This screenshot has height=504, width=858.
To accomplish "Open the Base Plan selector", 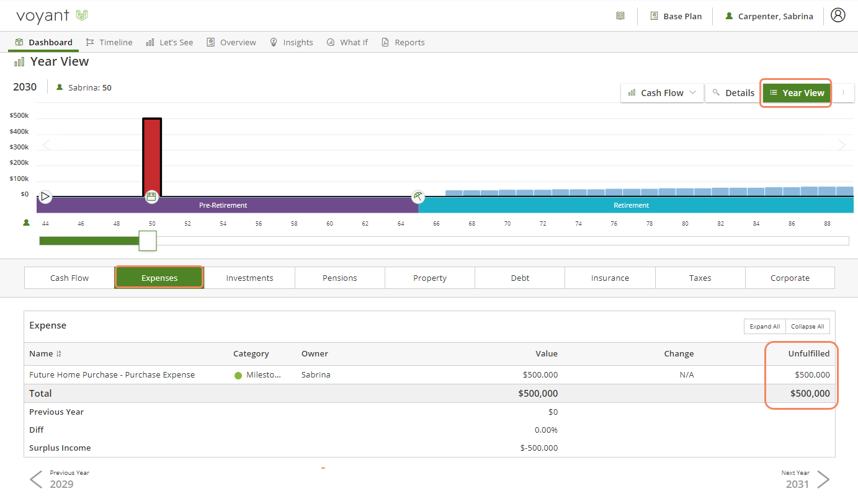I will tap(676, 16).
